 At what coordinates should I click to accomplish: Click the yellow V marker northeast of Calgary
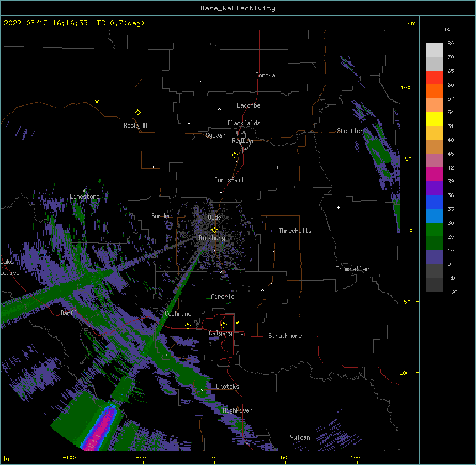pyautogui.click(x=237, y=323)
